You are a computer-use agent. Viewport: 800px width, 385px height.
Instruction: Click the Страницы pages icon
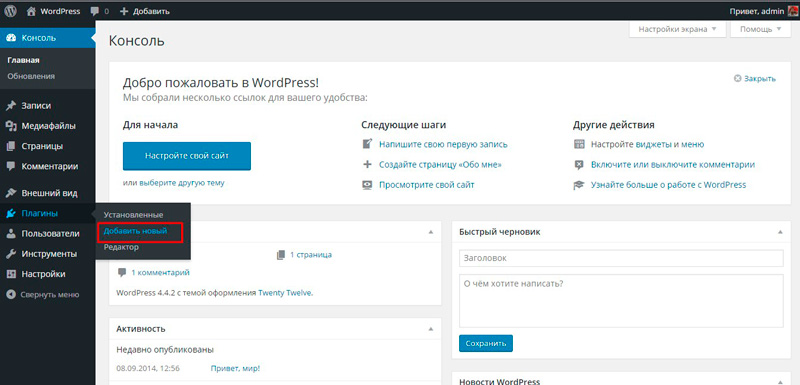11,146
